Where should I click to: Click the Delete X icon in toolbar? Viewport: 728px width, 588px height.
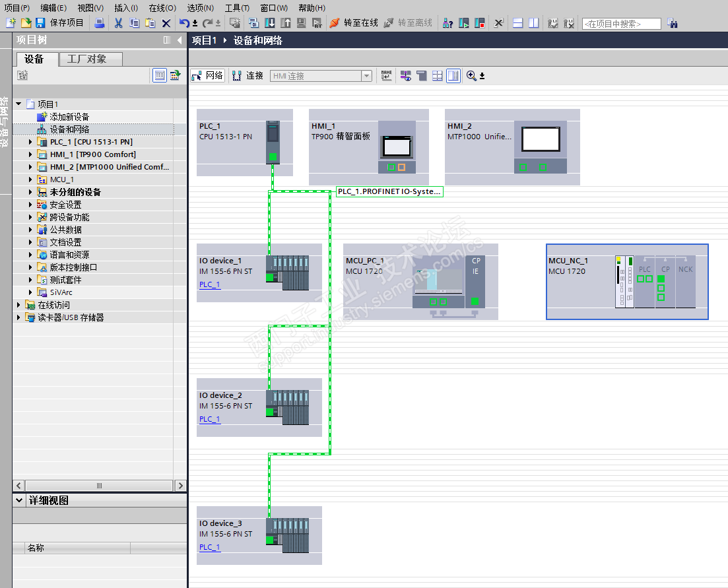(166, 23)
